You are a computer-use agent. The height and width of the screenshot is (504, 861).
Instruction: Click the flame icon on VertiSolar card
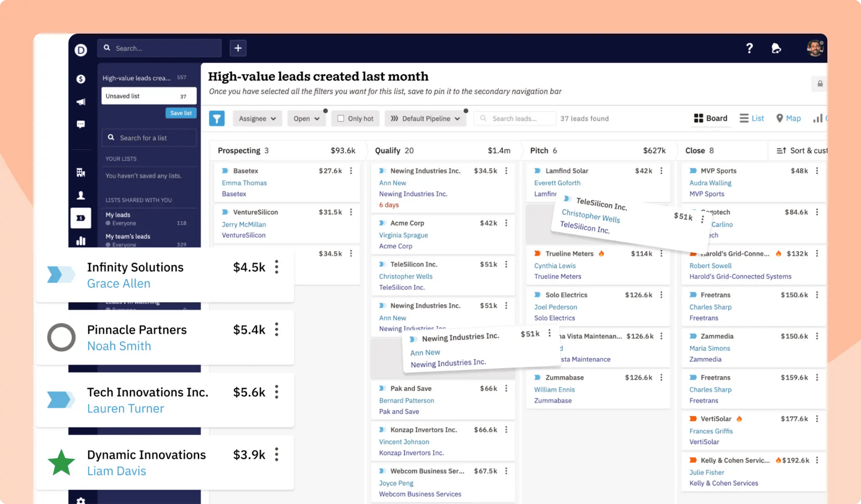[739, 418]
